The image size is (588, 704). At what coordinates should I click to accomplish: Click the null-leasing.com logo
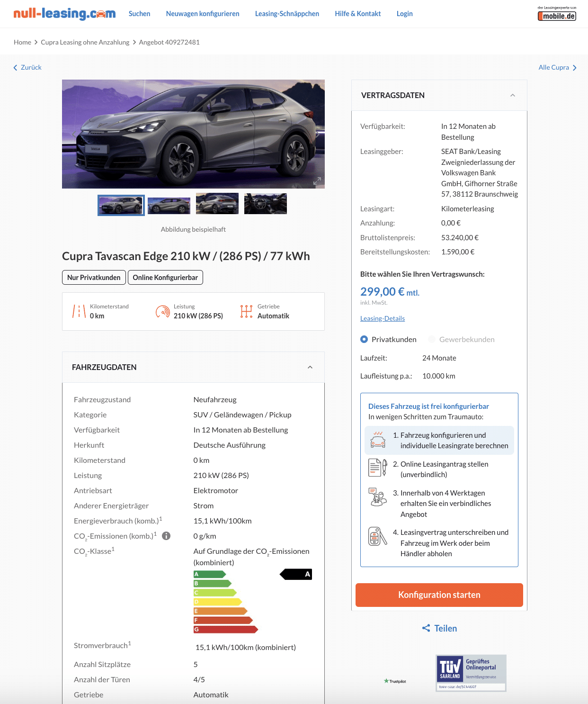coord(64,13)
